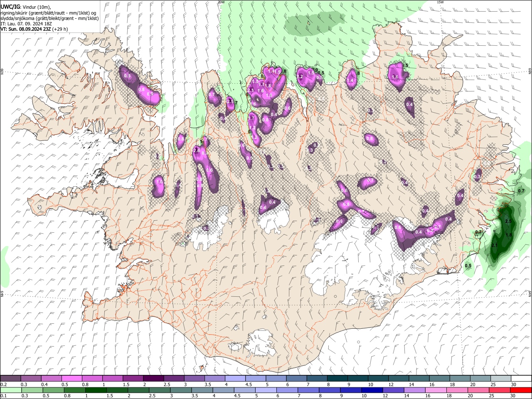Select the pale green rain swatch between 0.1 and 0.3
The image size is (532, 399).
pos(11,390)
